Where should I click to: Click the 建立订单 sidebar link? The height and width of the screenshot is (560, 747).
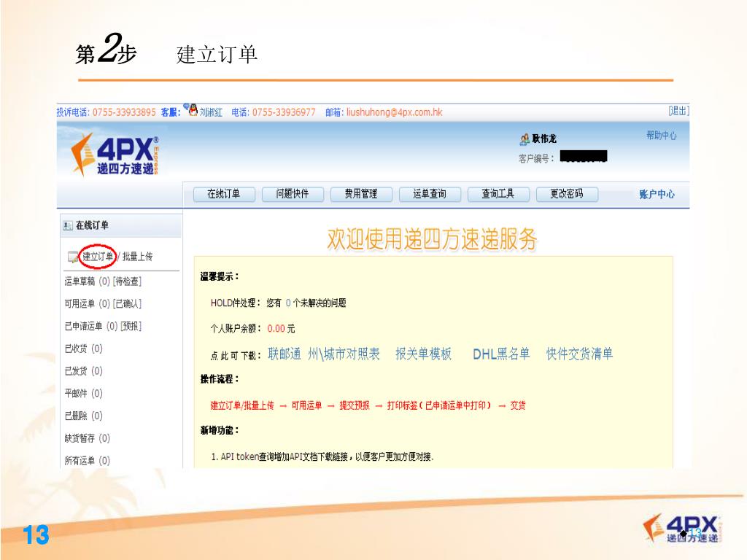[98, 257]
